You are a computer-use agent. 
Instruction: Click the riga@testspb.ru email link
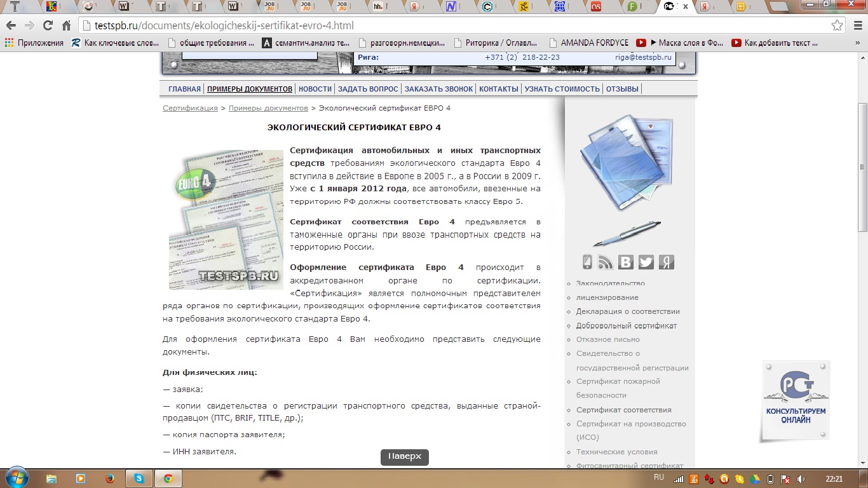643,57
